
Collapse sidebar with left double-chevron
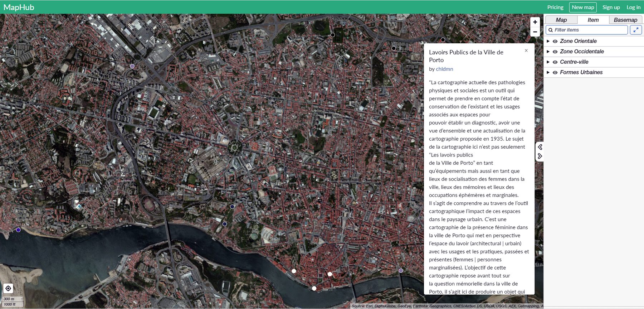[x=540, y=147]
